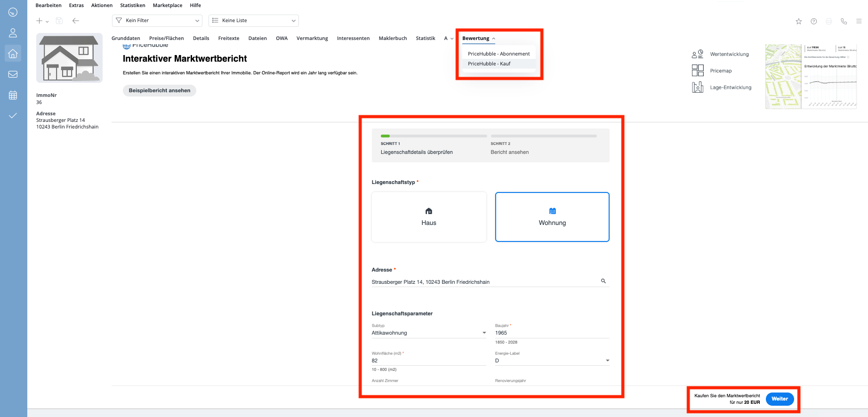Choose PriceHubble - Abonnement menu entry
The width and height of the screenshot is (868, 417).
(498, 54)
